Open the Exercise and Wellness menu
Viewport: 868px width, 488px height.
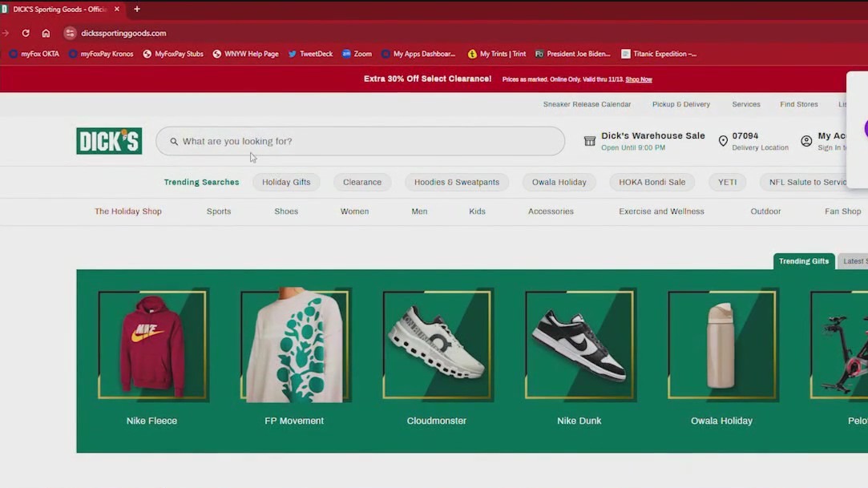[x=661, y=212]
